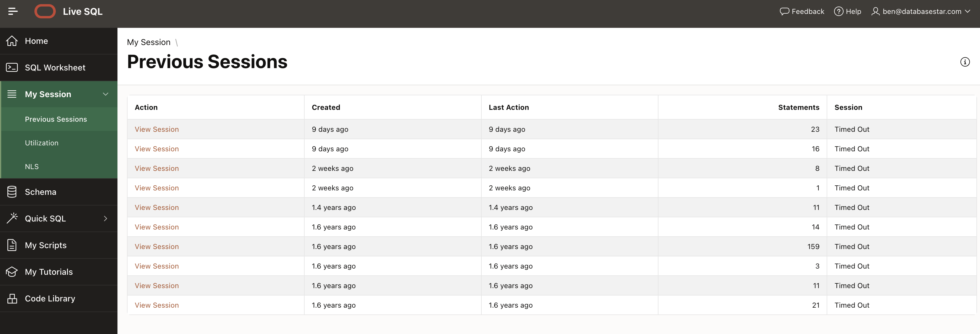Click the Statements column header

(798, 107)
